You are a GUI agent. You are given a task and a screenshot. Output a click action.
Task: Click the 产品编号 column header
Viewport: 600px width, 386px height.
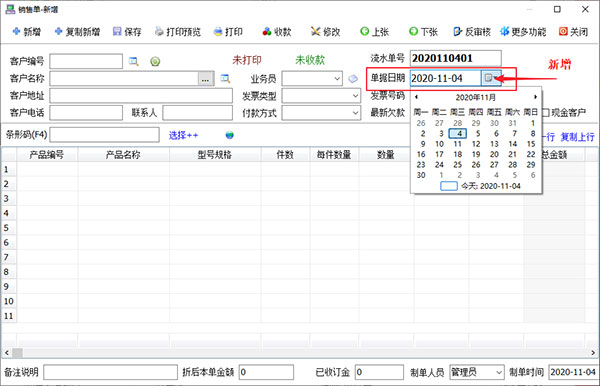(47, 155)
